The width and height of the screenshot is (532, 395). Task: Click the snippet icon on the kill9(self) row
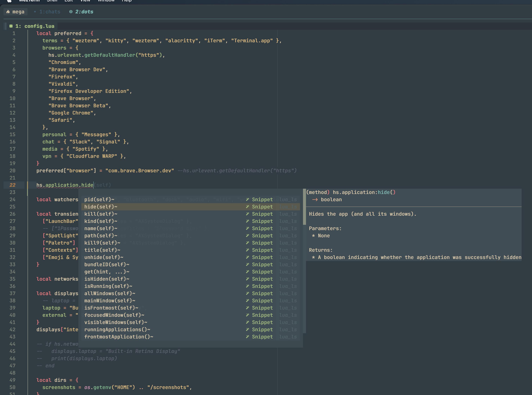[248, 243]
